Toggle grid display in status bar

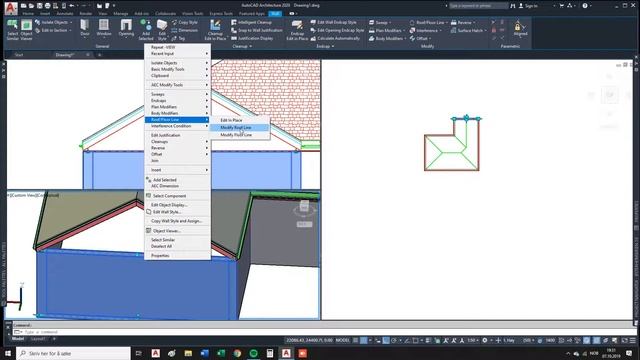point(356,340)
